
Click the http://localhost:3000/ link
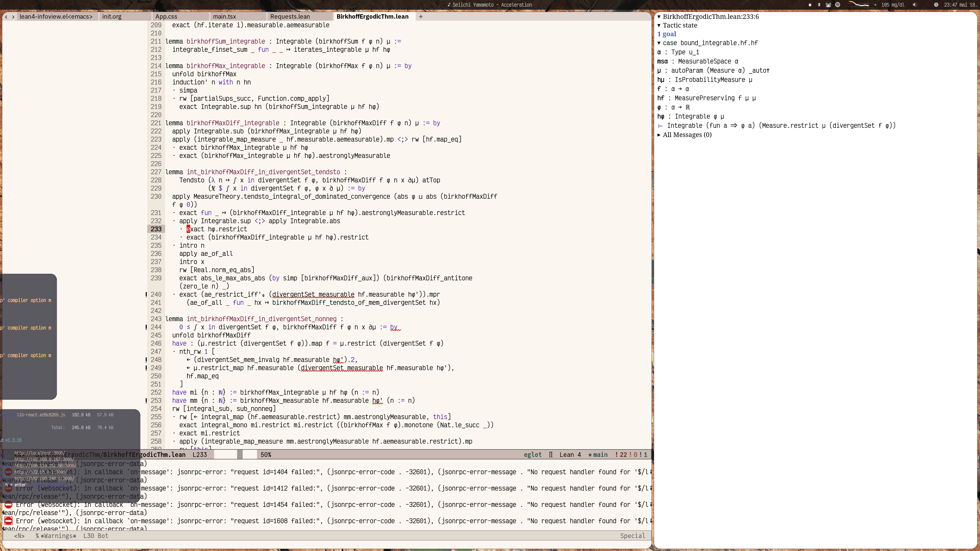click(x=40, y=453)
